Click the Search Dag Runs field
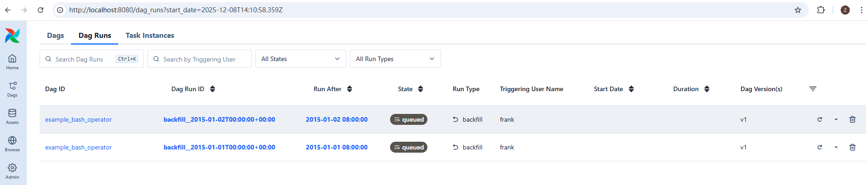Viewport: 868px width, 185px height. (84, 59)
